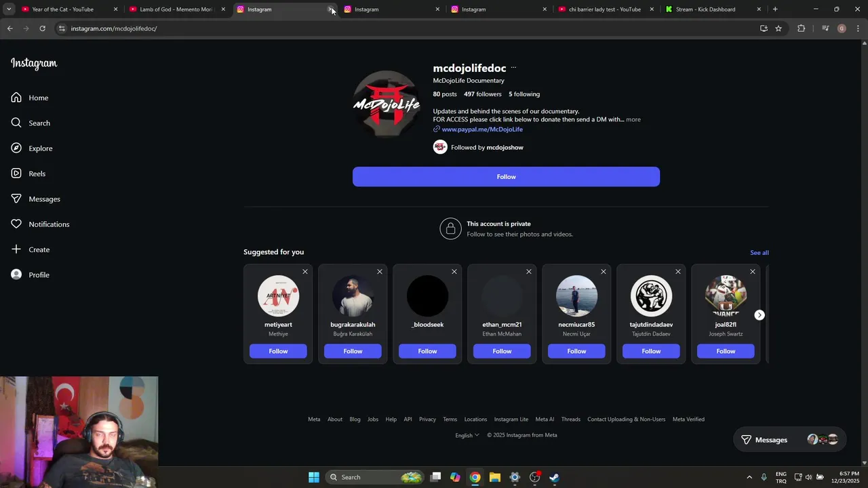Screen dimensions: 868x488
Task: Dismiss bugrakarakulah suggestion card
Action: 380,271
